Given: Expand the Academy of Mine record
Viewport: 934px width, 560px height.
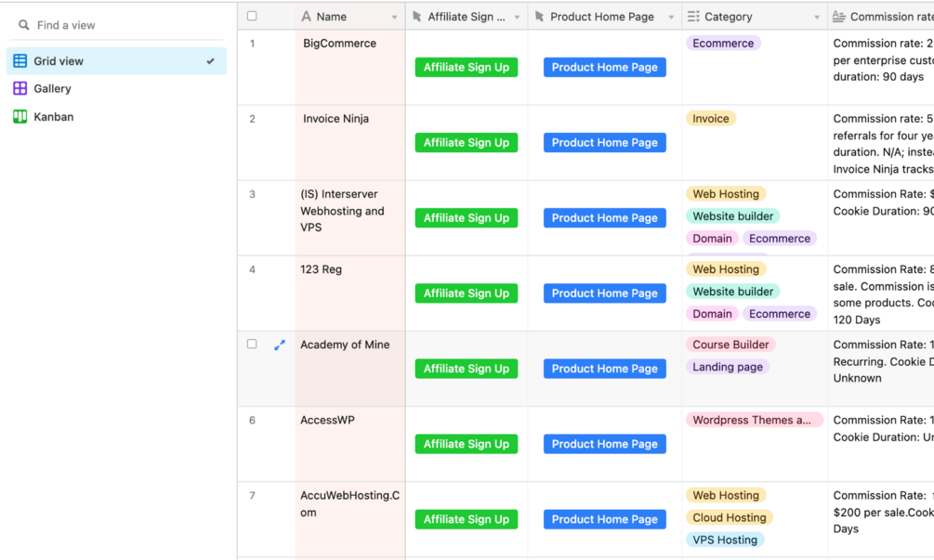Looking at the screenshot, I should pos(280,345).
